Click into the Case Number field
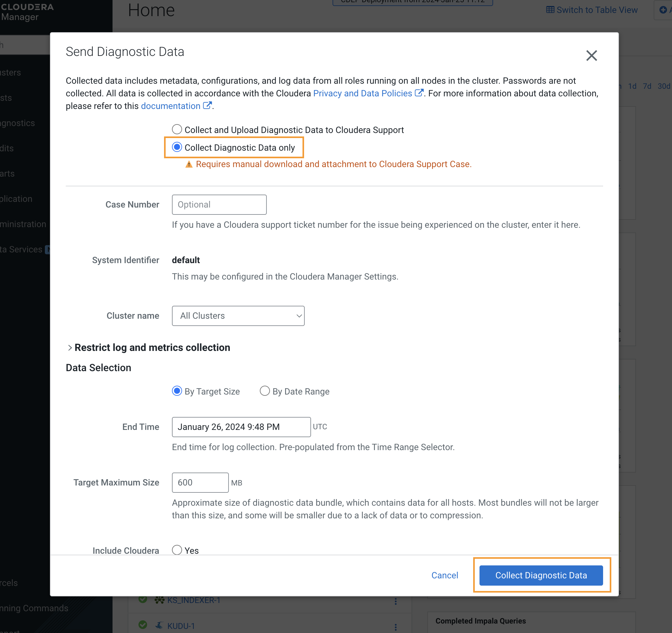672x633 pixels. [219, 205]
